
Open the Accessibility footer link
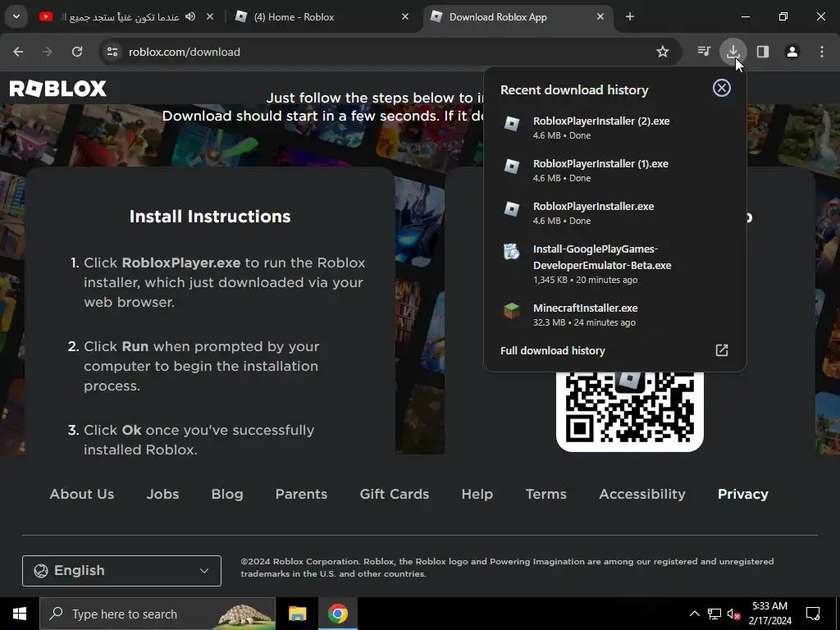(x=641, y=494)
